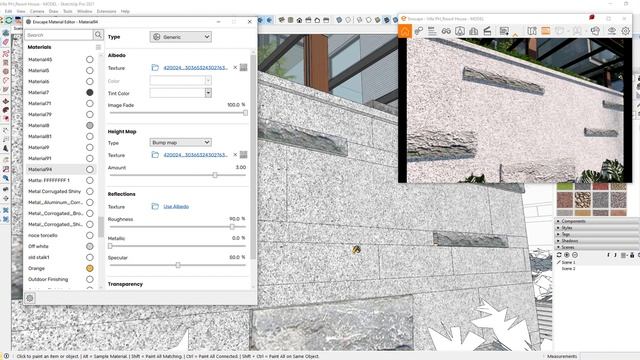This screenshot has width=640, height=360.
Task: Open the Height Map Bump map dropdown
Action: click(180, 142)
